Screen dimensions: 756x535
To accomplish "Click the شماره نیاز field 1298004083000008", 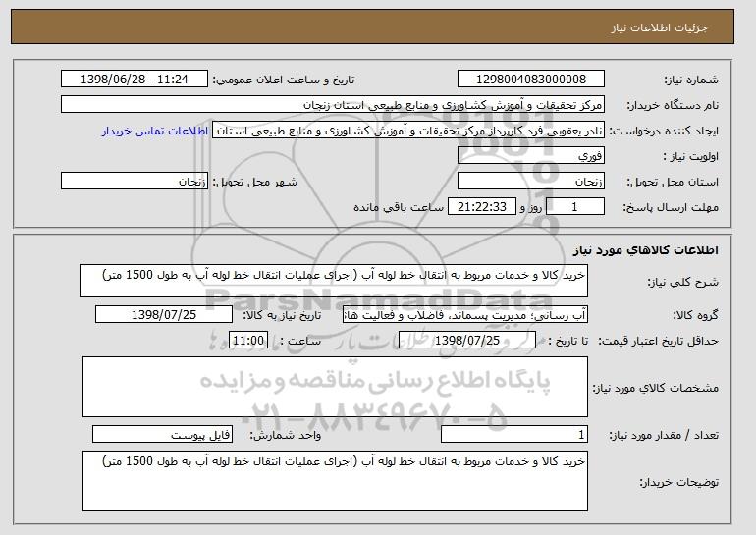I will click(x=531, y=80).
